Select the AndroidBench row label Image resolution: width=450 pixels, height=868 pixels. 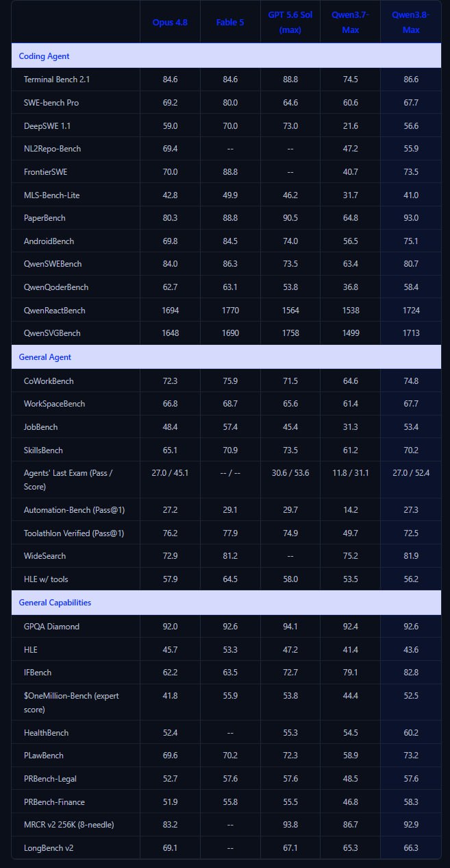[49, 241]
